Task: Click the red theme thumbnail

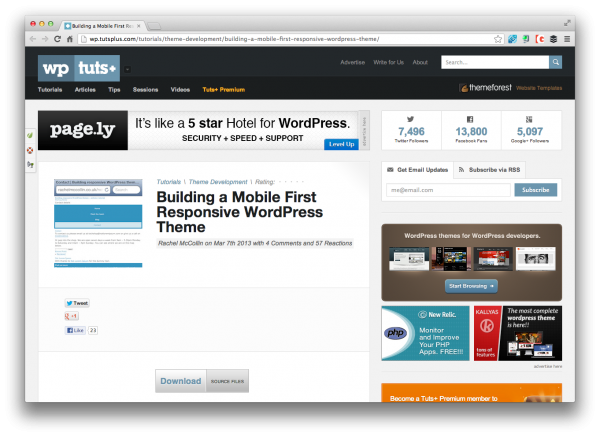Action: click(x=493, y=259)
